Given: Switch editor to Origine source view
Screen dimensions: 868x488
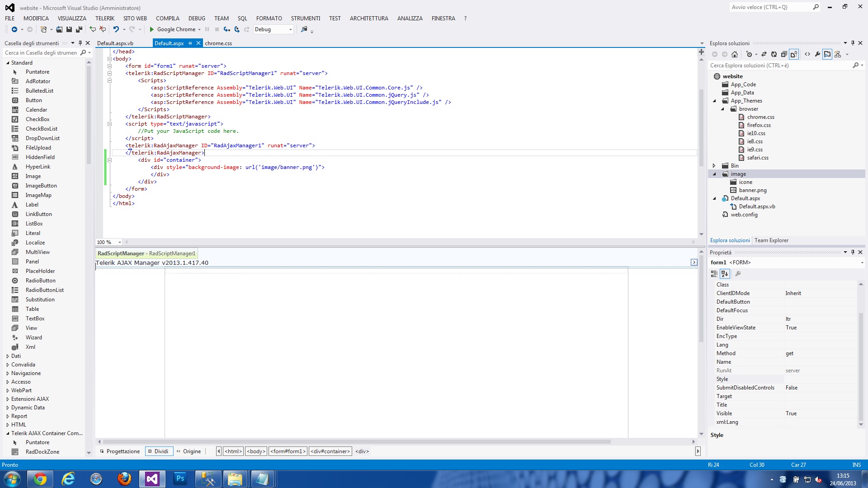Looking at the screenshot, I should point(189,451).
